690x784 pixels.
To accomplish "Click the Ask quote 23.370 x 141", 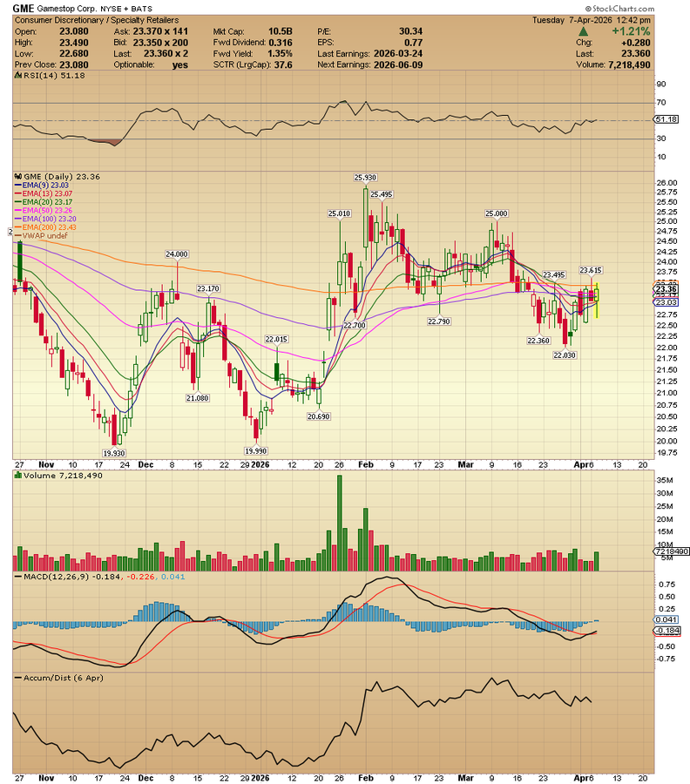I will pos(160,31).
